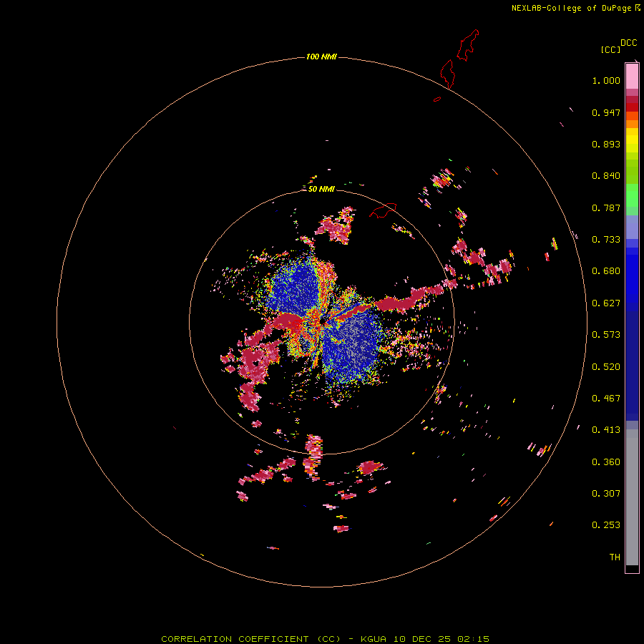Image resolution: width=644 pixels, height=644 pixels.
Task: Click the 50 NMI range ring label
Action: 321,189
